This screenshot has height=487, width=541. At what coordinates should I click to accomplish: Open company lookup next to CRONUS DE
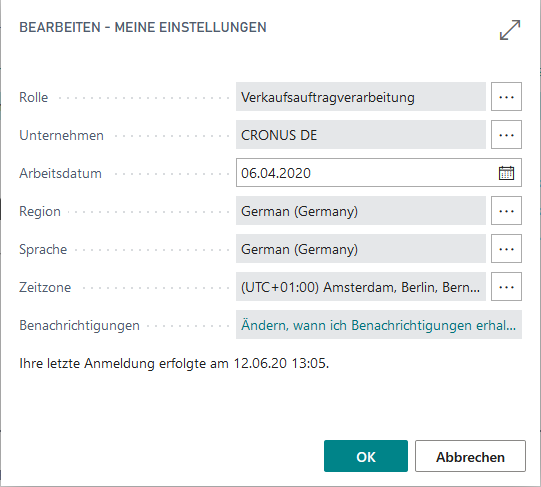point(506,135)
